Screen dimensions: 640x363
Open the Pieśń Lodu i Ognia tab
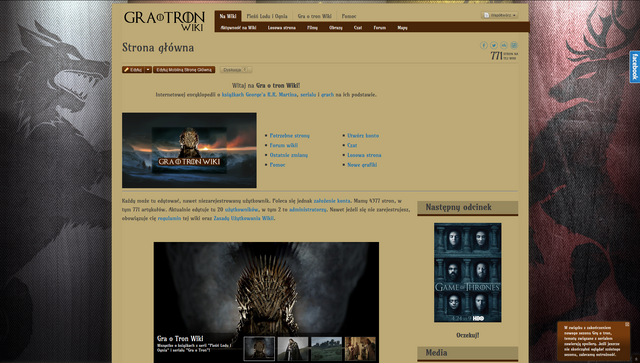[267, 16]
